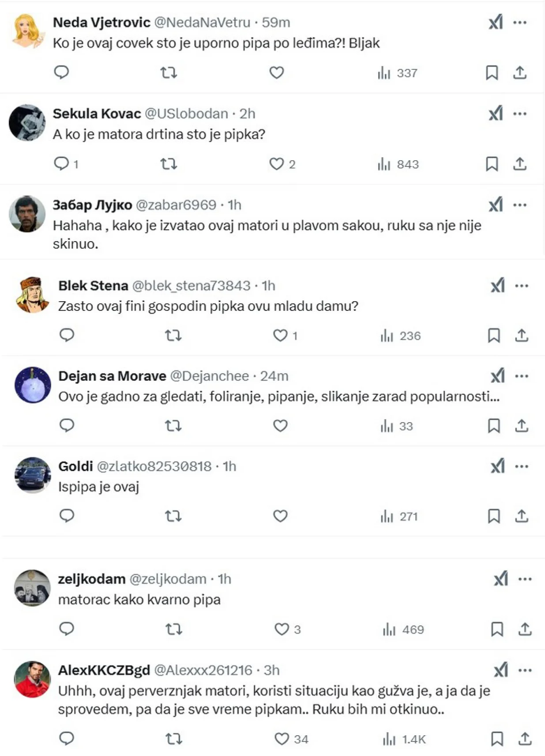Open Grok icon on zeljkodam's tweet
This screenshot has height=756, width=545.
501,579
